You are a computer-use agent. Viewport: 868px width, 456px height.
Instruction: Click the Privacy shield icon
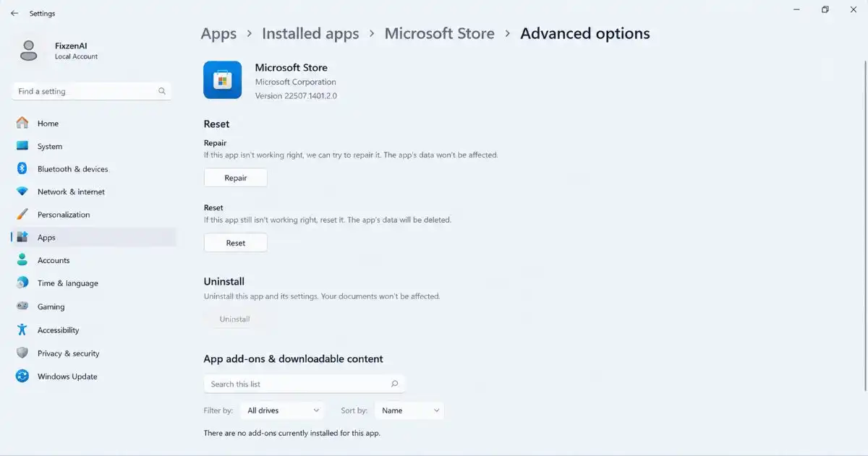click(x=22, y=353)
